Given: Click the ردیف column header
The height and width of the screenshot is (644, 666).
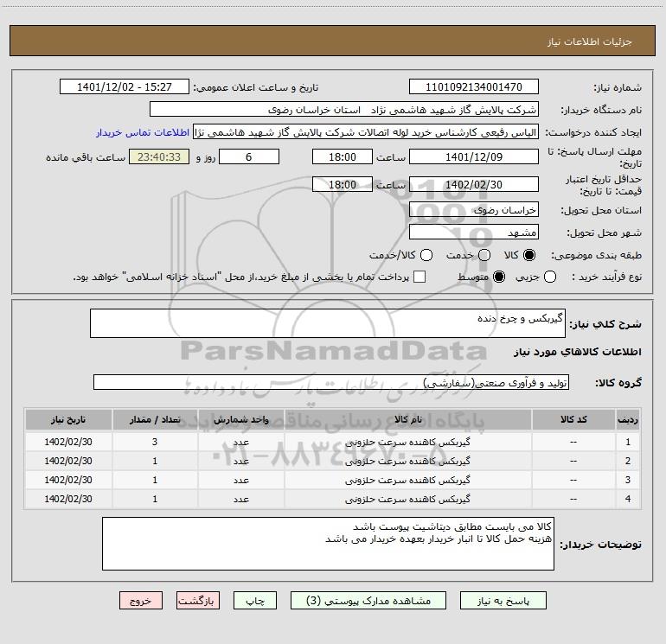Looking at the screenshot, I should 628,419.
